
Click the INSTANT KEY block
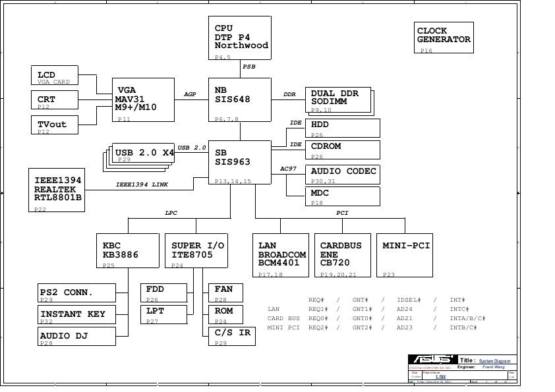pyautogui.click(x=77, y=314)
